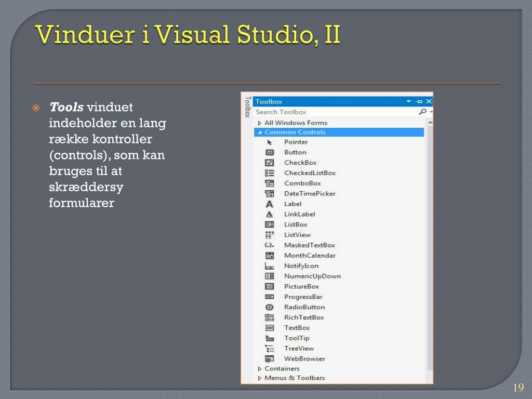Select the CheckBox text entry
Image resolution: width=532 pixels, height=399 pixels.
pos(300,163)
